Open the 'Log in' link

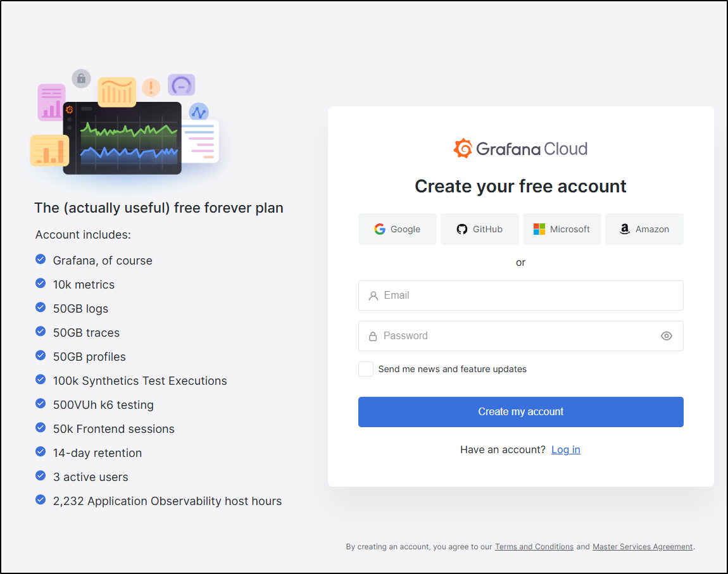click(565, 449)
